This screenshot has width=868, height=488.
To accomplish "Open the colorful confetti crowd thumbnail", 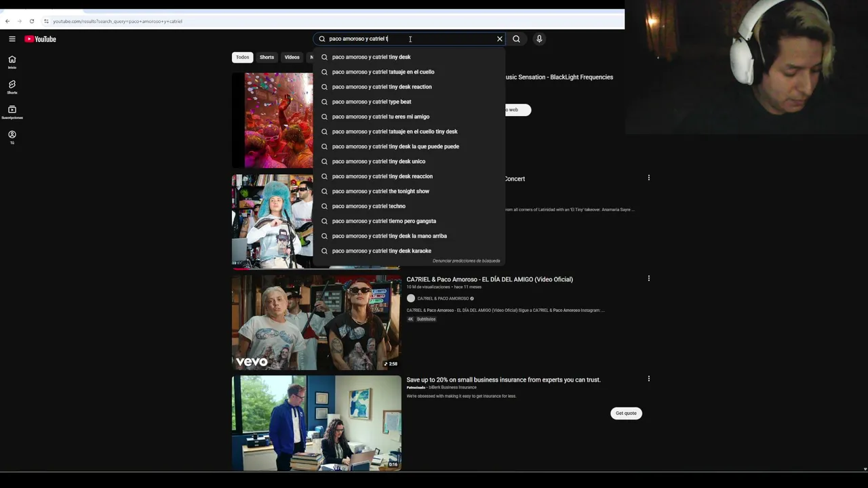I will [x=273, y=120].
